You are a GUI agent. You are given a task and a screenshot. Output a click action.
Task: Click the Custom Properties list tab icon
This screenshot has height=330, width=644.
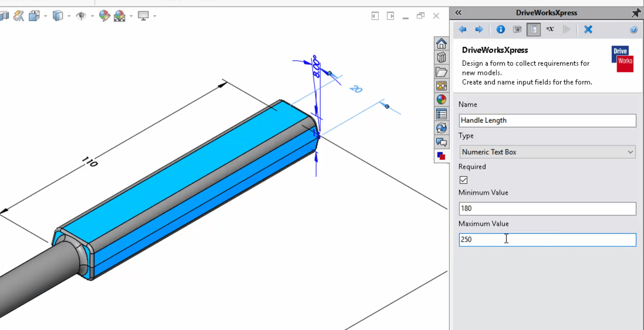pos(441,114)
